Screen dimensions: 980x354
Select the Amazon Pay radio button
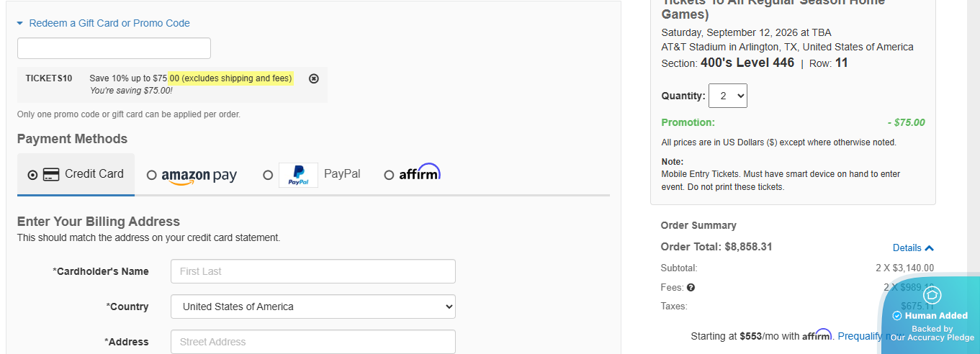click(x=151, y=175)
